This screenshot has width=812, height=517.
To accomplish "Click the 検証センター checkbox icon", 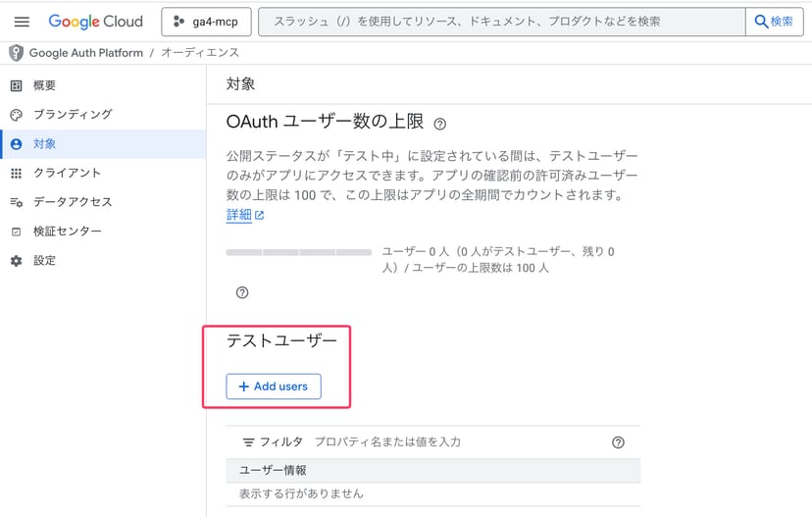I will pos(16,232).
